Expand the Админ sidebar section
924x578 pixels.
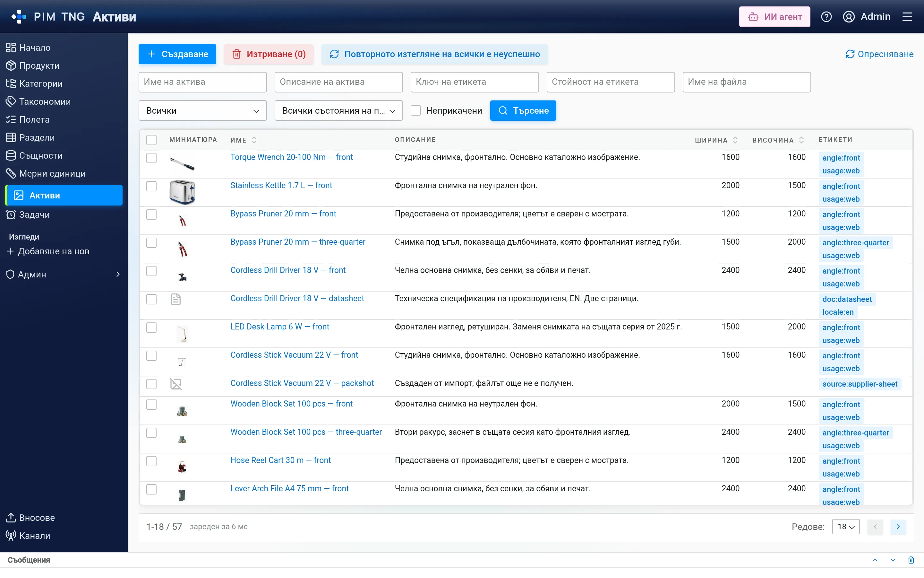pos(64,275)
